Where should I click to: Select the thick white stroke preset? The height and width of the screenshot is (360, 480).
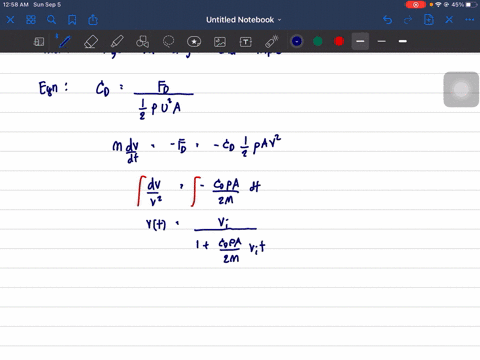click(403, 41)
